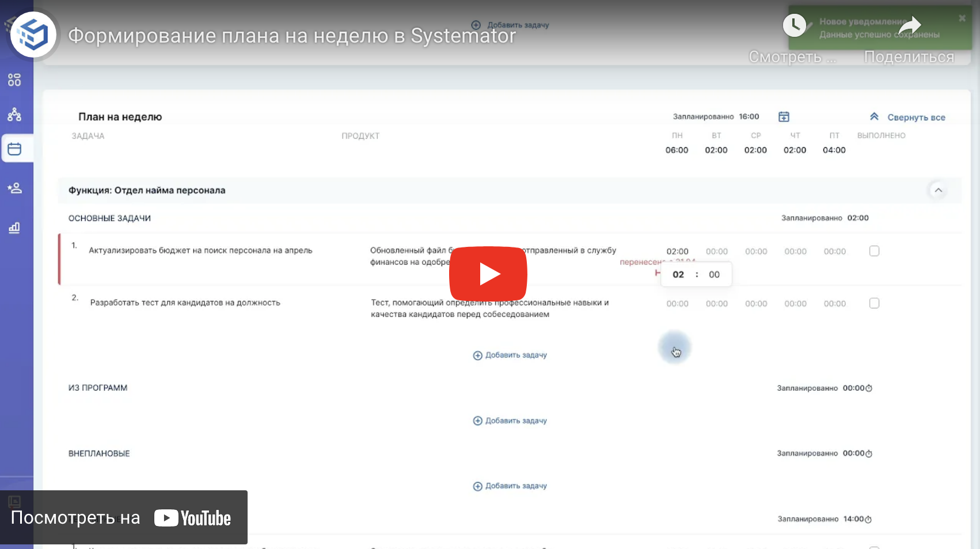Click minutes field 00 in time popup

[x=714, y=274]
